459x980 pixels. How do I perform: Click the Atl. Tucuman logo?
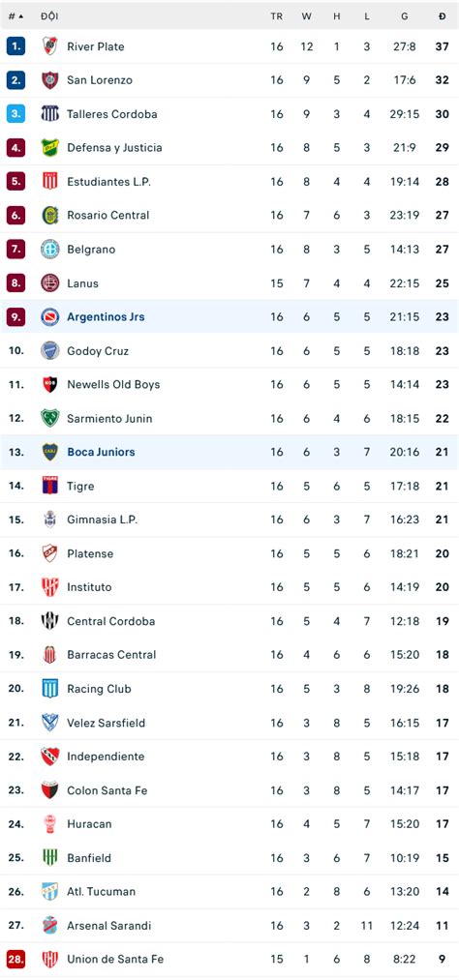coord(50,891)
